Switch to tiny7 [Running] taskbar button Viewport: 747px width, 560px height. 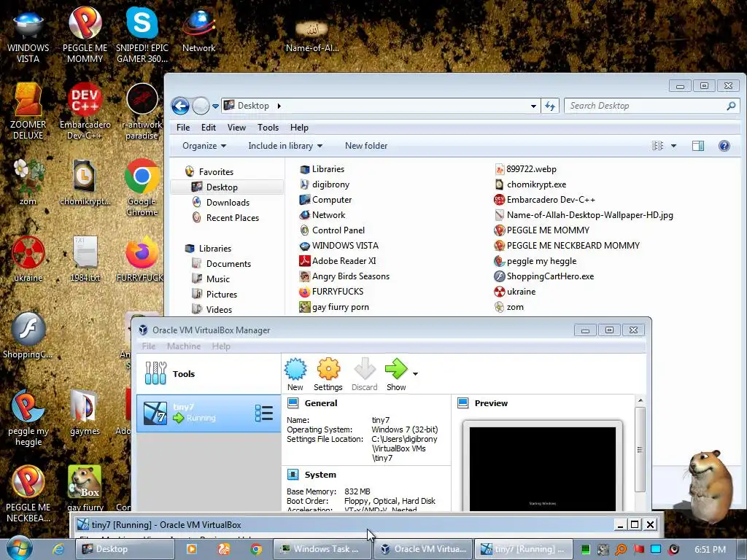point(522,549)
